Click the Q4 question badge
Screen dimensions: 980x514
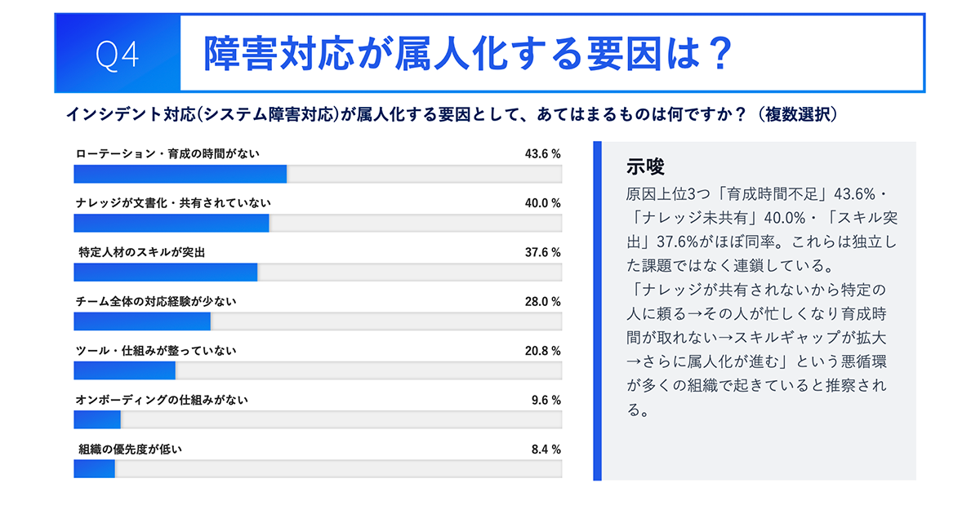click(x=118, y=54)
